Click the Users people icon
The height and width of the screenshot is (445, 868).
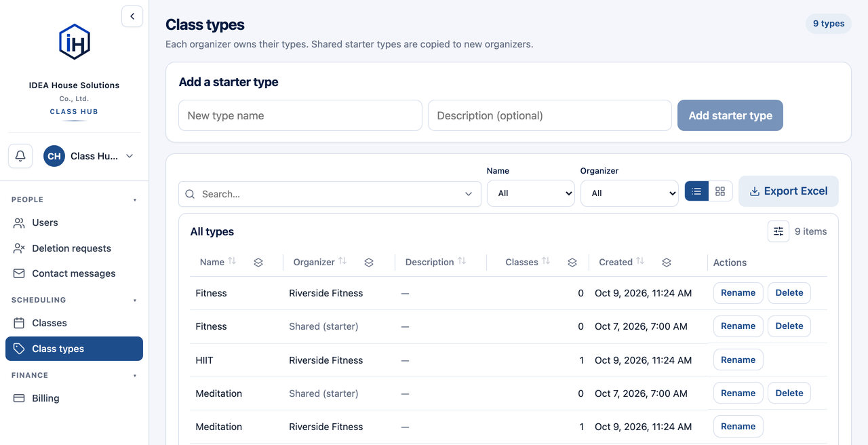[19, 222]
